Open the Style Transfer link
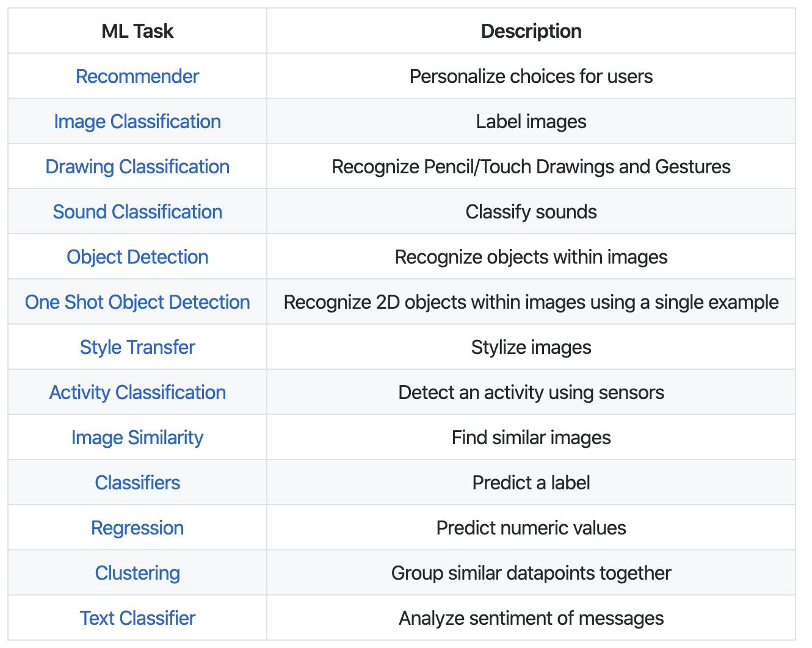 [137, 347]
